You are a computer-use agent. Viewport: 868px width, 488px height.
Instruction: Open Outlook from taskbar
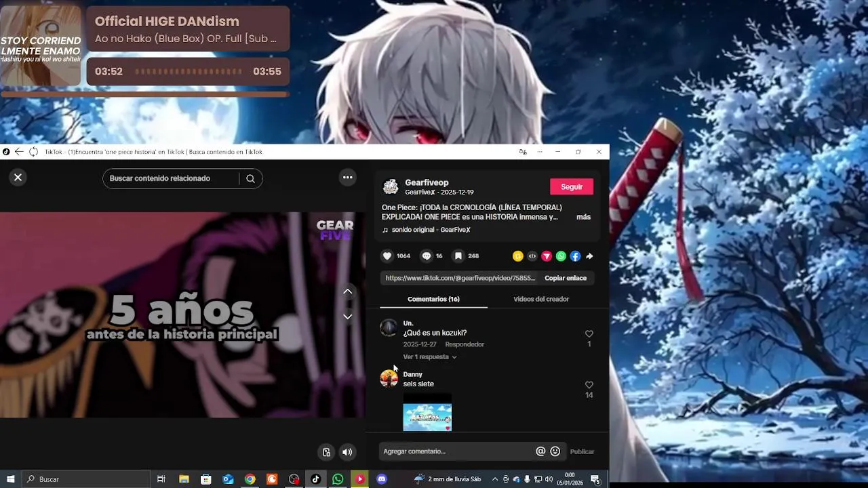coord(228,479)
